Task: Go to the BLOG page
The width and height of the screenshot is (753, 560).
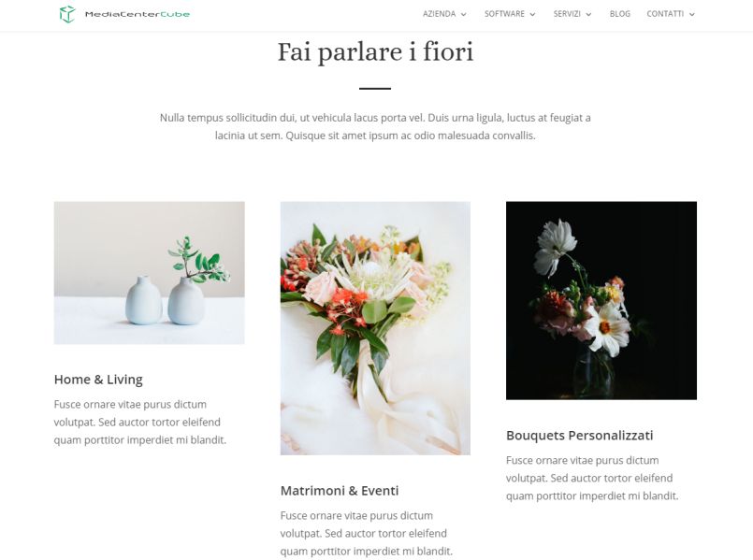Action: click(619, 14)
